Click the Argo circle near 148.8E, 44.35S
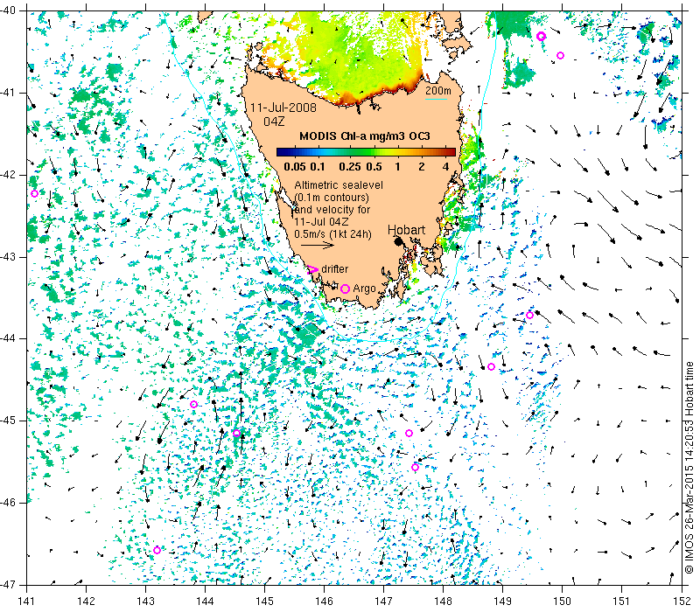 [491, 366]
